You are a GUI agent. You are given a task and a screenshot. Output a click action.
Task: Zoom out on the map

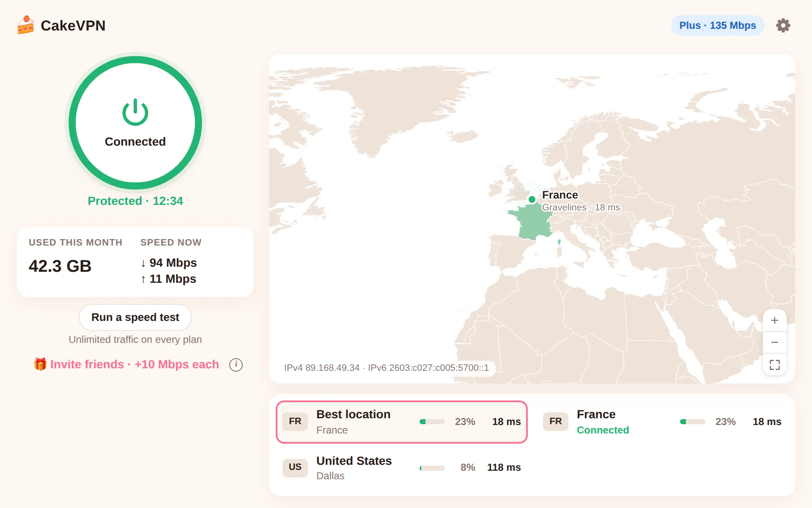[775, 342]
